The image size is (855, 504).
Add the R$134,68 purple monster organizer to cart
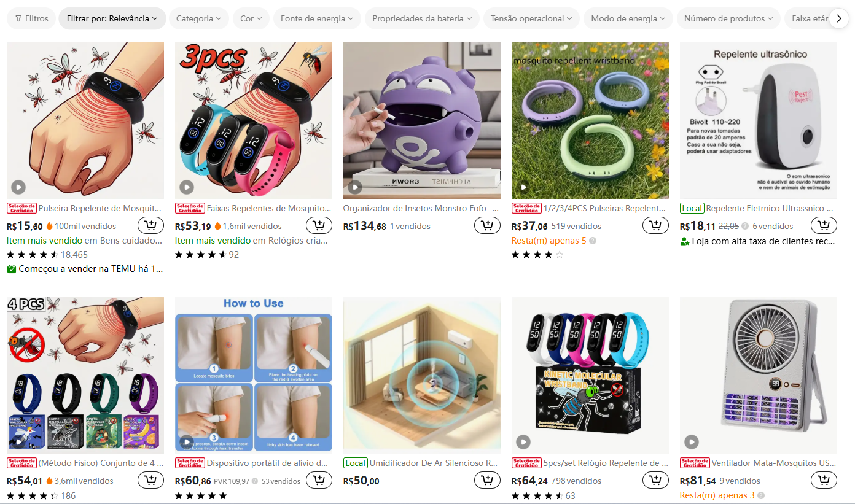click(487, 225)
